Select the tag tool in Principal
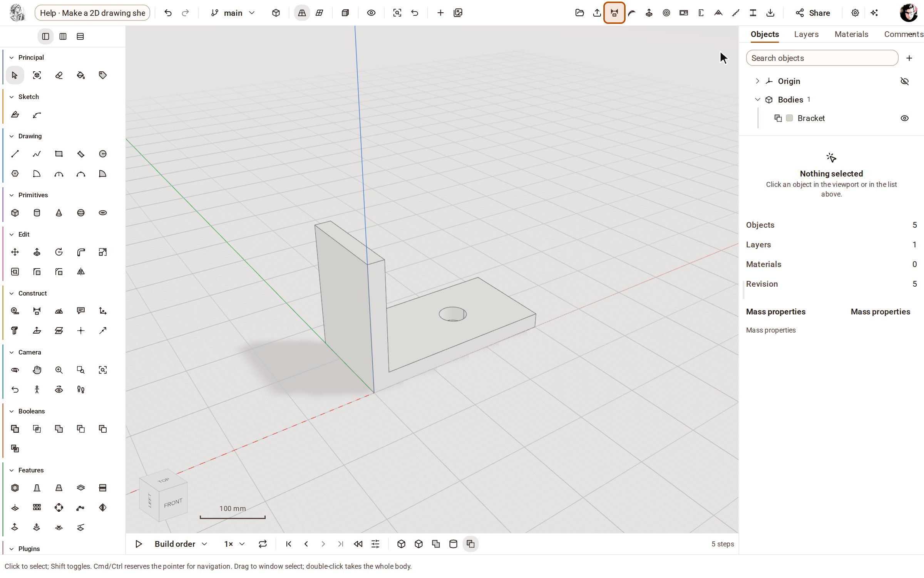 tap(103, 75)
